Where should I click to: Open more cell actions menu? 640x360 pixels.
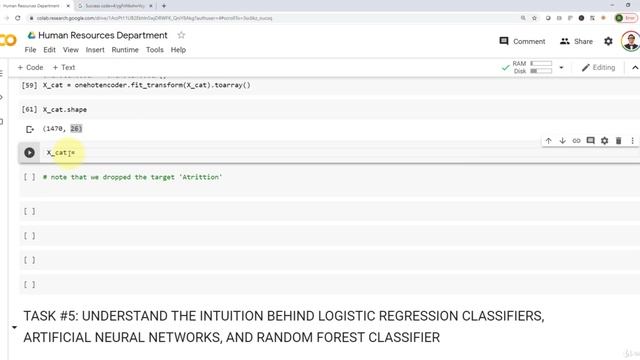[632, 141]
